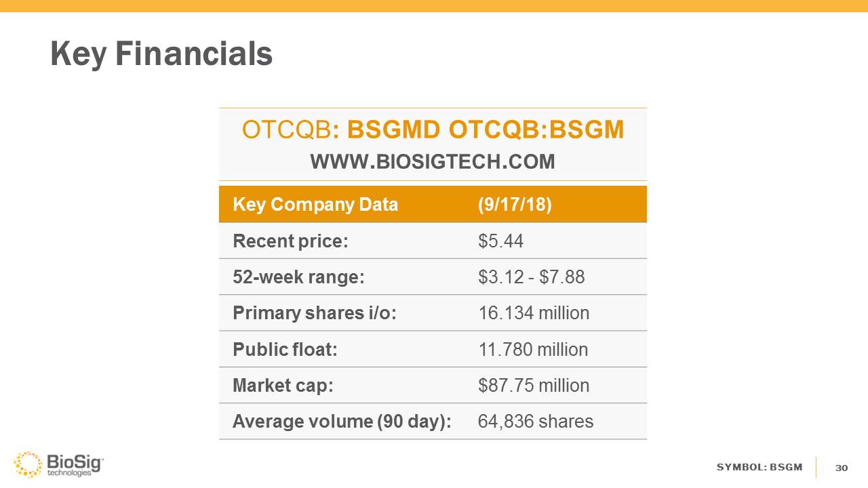Click the 11.780 million float value

coord(533,350)
